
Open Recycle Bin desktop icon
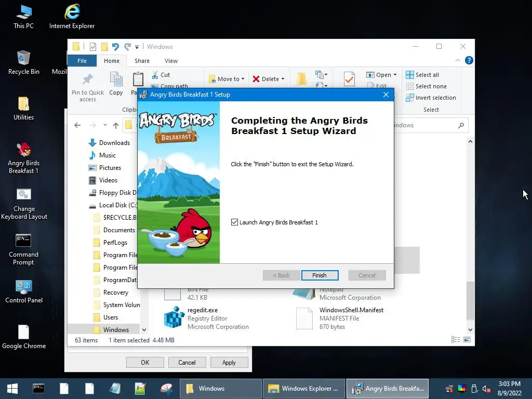pos(23,63)
